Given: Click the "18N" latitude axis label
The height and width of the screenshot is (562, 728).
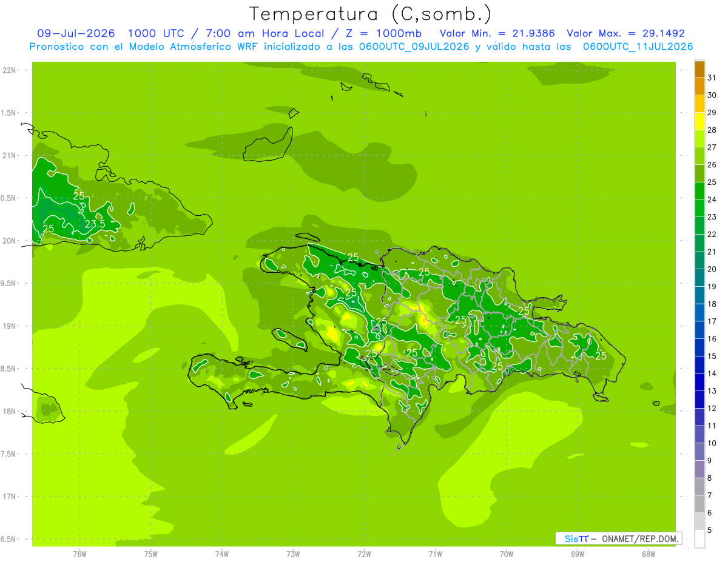Looking at the screenshot, I should click(9, 411).
